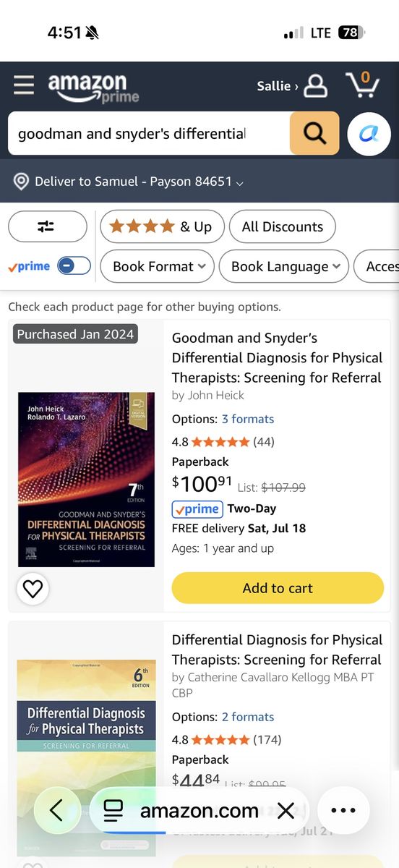The width and height of the screenshot is (399, 868).
Task: Add Goodman and Snyder's book to cart
Action: [x=278, y=588]
